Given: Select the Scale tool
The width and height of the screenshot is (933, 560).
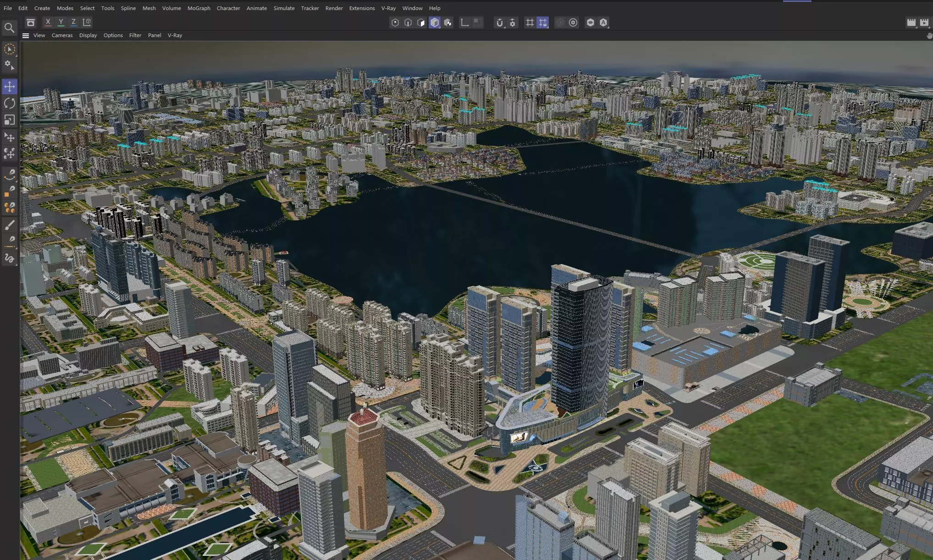Looking at the screenshot, I should (9, 120).
